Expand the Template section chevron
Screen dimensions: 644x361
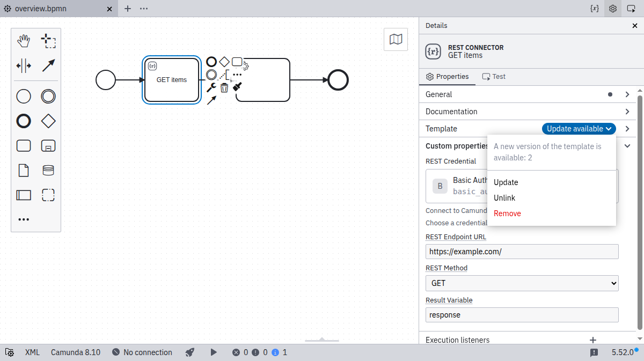(627, 129)
